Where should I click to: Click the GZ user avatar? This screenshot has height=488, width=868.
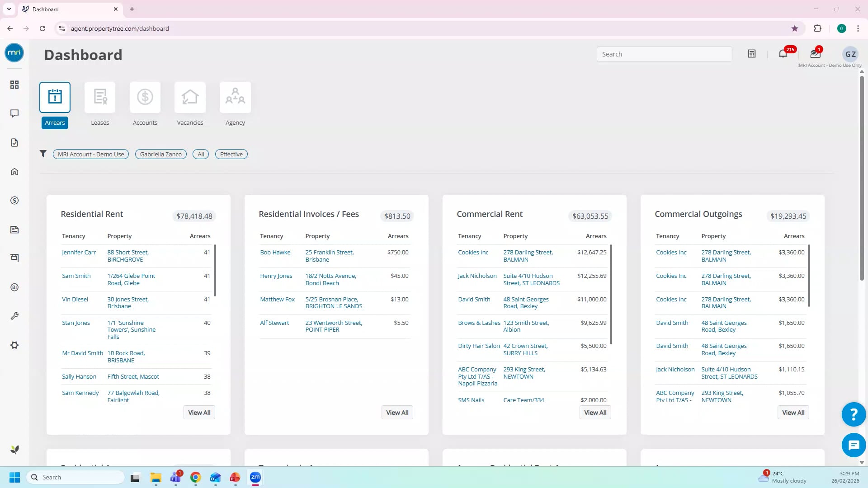pyautogui.click(x=850, y=54)
